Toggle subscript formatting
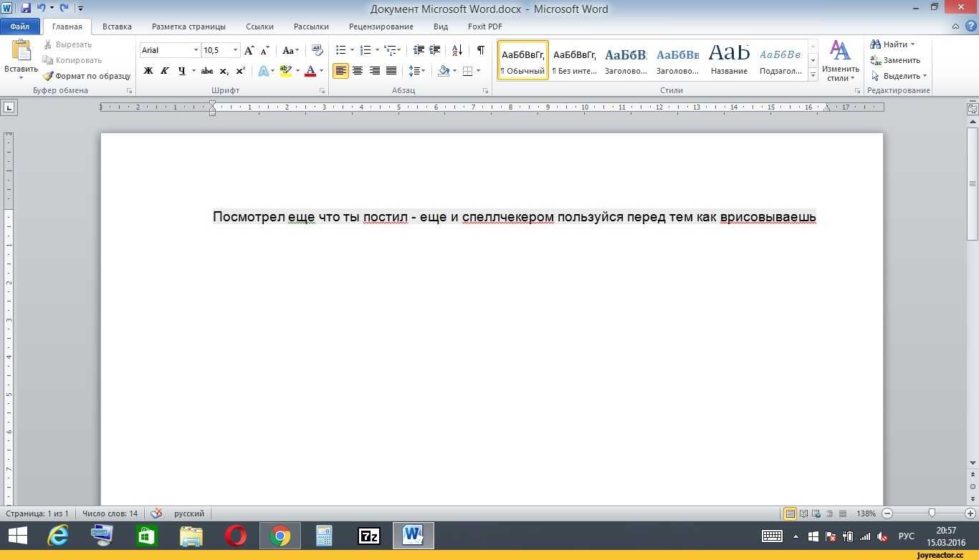This screenshot has height=560, width=979. click(x=224, y=71)
